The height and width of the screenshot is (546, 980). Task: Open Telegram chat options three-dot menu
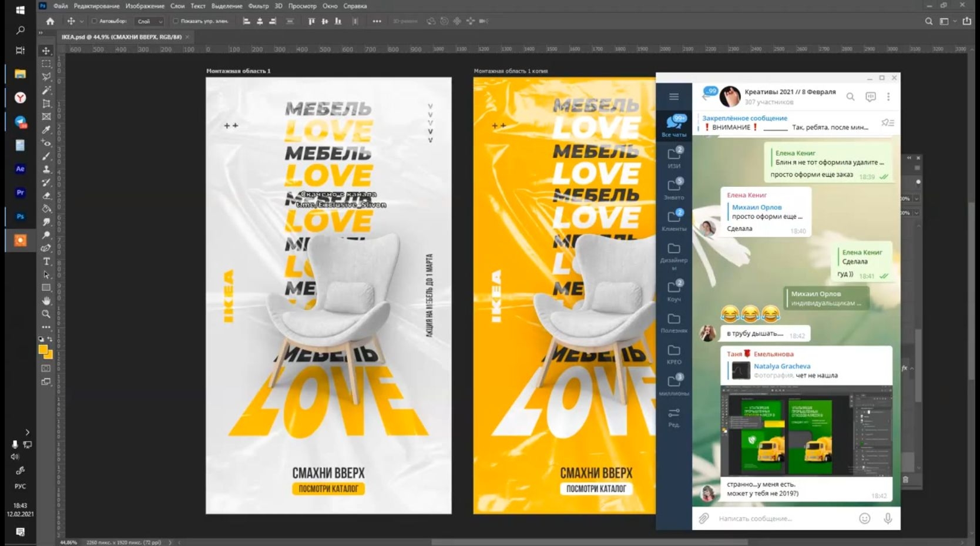[x=888, y=96]
